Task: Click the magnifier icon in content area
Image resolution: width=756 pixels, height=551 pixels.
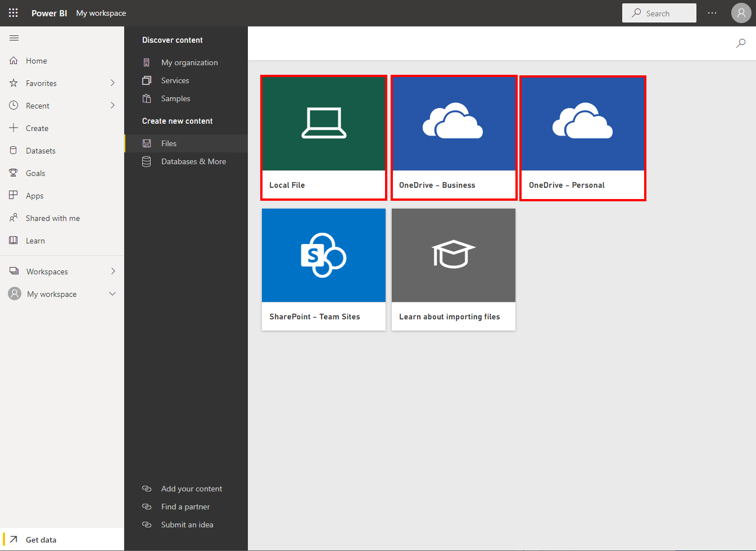Action: click(x=741, y=43)
